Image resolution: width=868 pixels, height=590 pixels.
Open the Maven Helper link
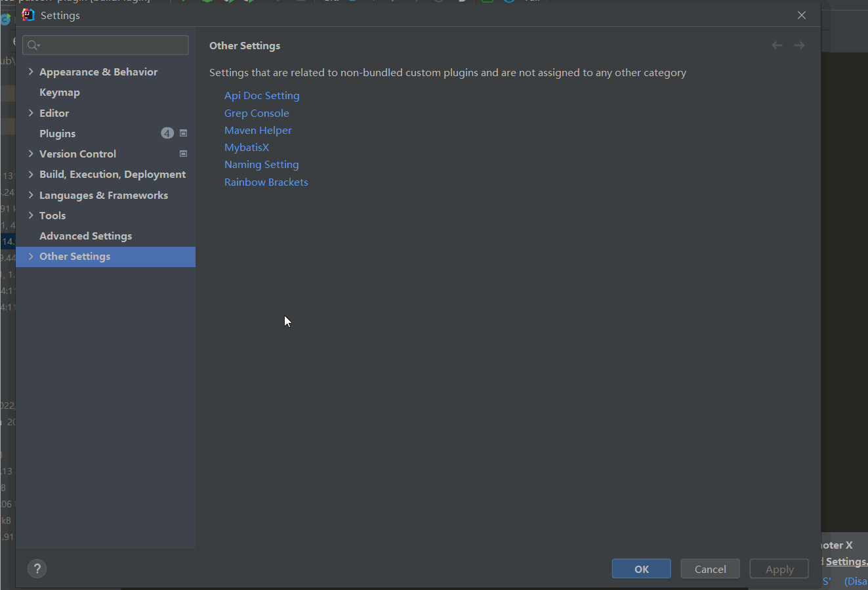tap(258, 130)
